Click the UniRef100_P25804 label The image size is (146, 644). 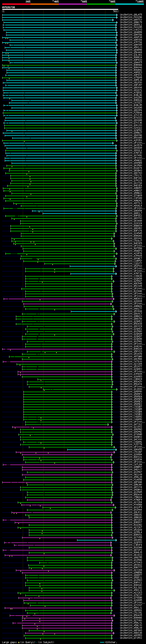coord(131,113)
